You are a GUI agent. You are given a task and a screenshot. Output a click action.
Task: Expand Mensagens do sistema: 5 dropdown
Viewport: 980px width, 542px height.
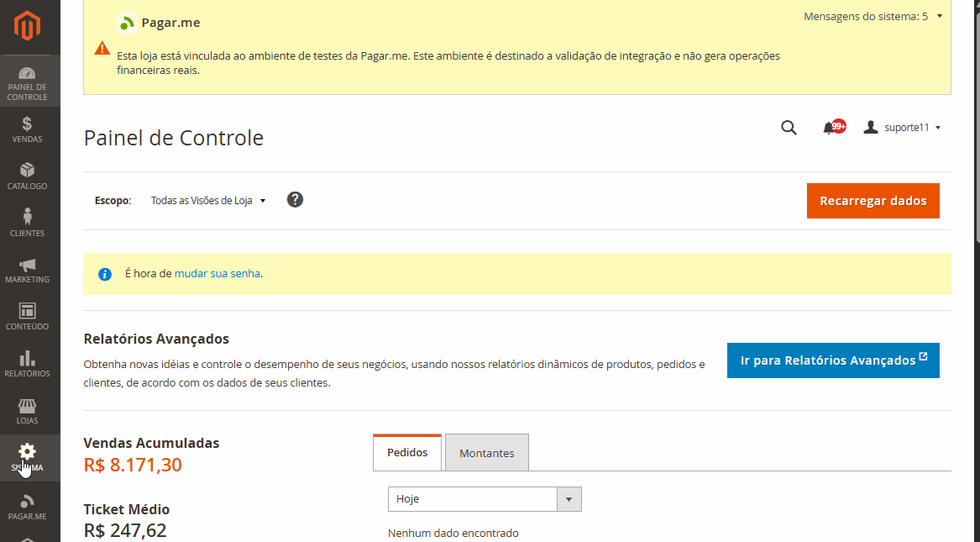[873, 16]
